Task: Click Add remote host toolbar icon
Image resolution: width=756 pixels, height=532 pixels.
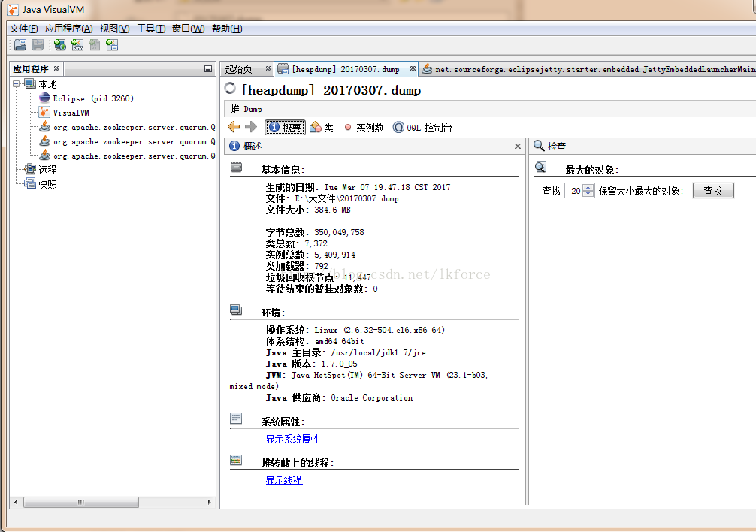Action: (60, 45)
